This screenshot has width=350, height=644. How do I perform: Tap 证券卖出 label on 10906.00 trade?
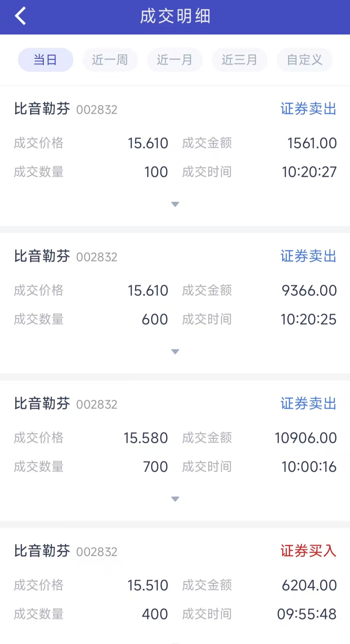pos(308,404)
